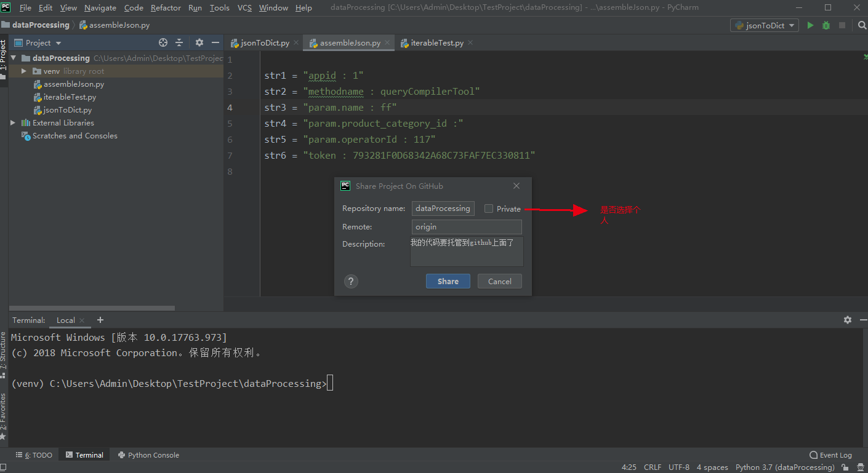
Task: Click the locate file target icon in Project panel
Action: [x=163, y=42]
